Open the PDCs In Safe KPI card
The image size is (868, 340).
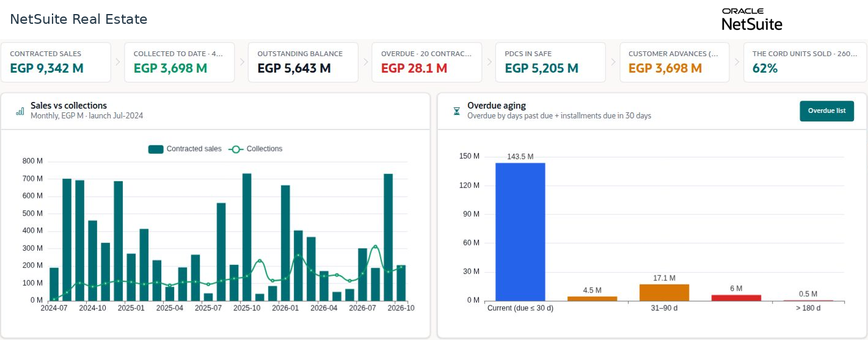550,62
